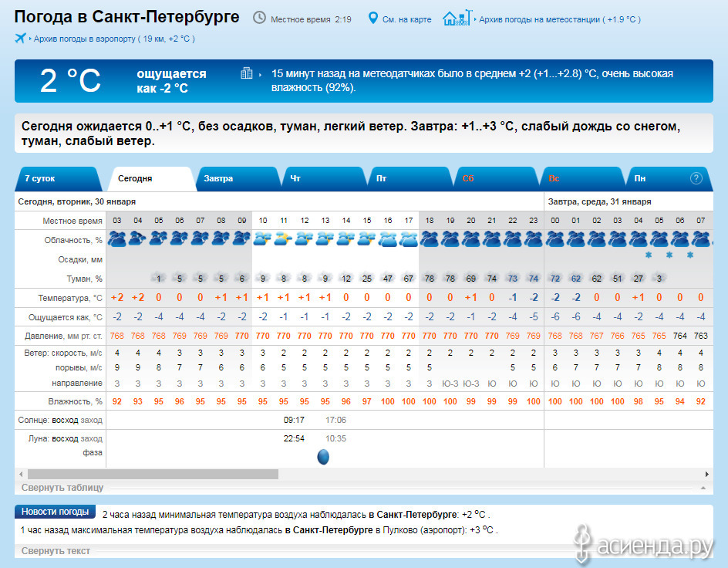Viewport: 728px width, 568px height.
Task: Switch to the Завтра tab
Action: [237, 179]
